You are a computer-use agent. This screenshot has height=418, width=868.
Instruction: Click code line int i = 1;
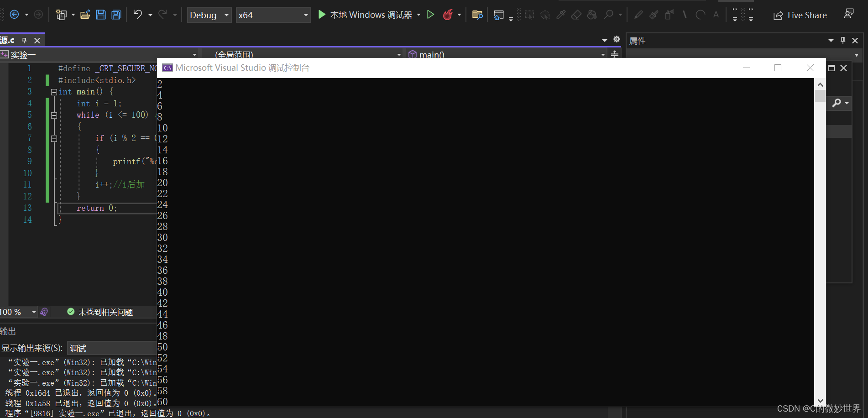click(99, 104)
